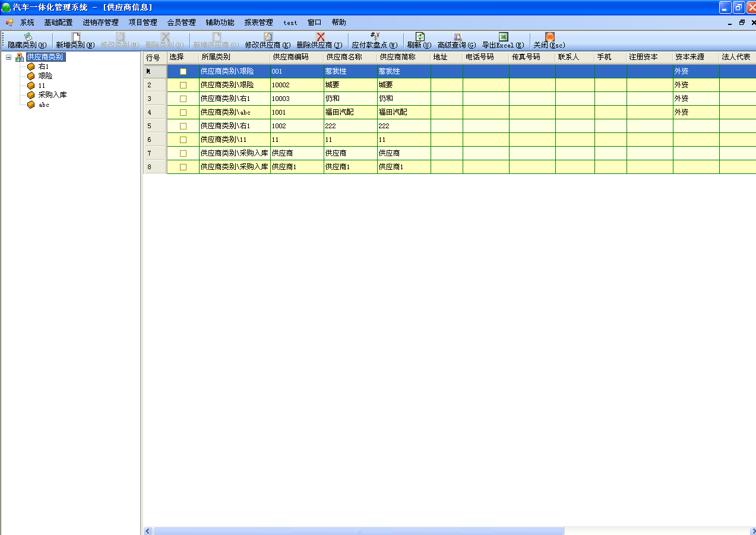Select the 艰险 category node
This screenshot has width=756, height=535.
pyautogui.click(x=45, y=76)
